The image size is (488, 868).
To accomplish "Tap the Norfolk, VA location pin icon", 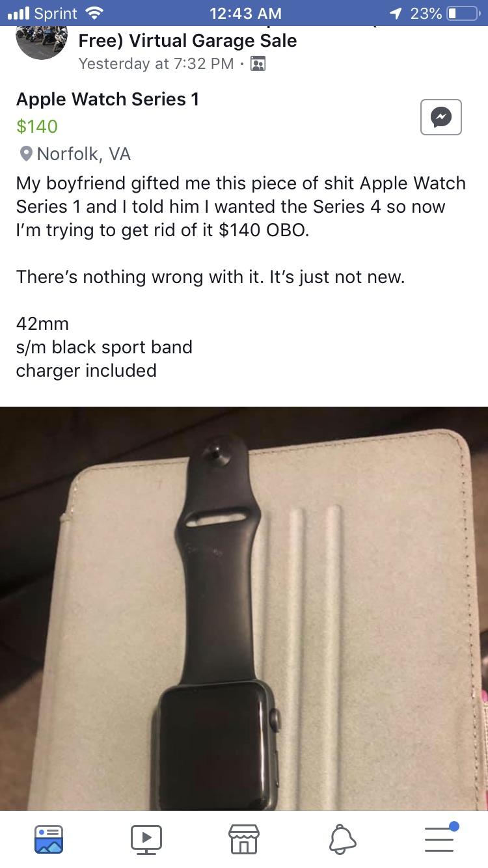I will coord(25,154).
